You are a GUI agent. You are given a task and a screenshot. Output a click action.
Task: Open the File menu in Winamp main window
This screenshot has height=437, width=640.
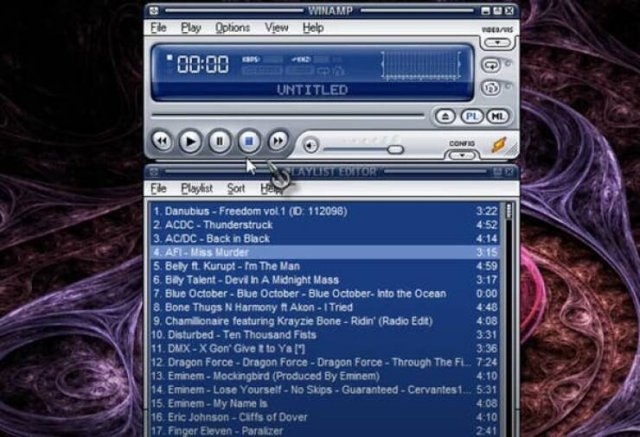click(x=158, y=28)
